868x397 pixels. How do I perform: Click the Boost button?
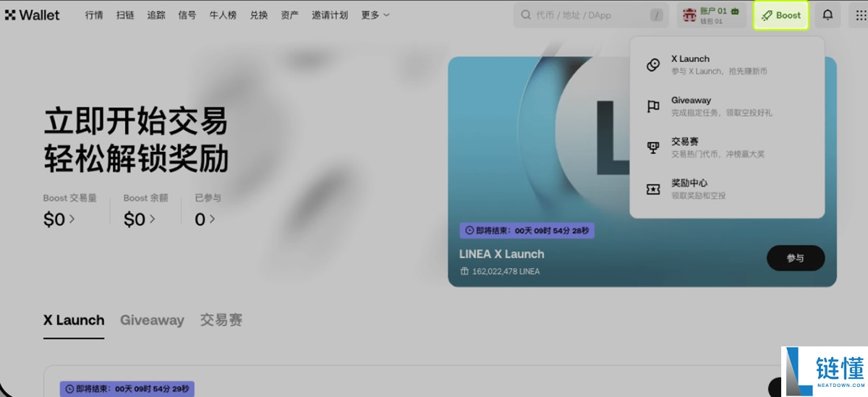point(781,14)
